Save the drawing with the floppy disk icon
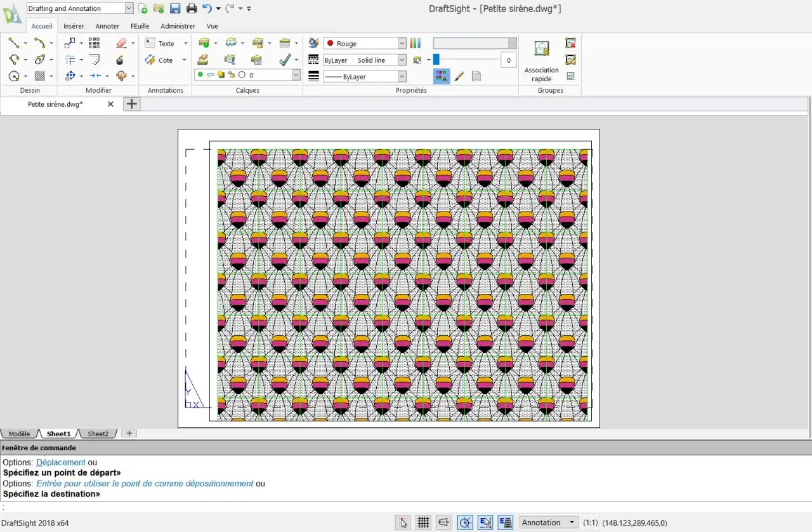812x532 pixels. pos(175,8)
